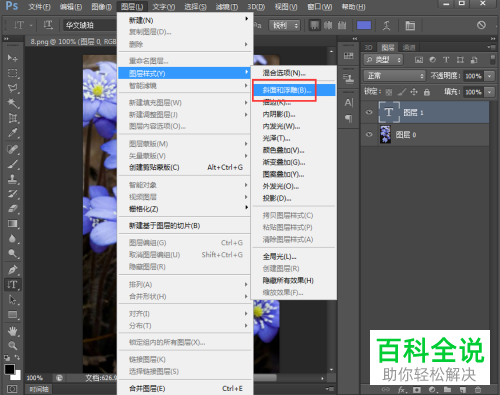Click the text color swatch in options bar
This screenshot has height=395, width=500.
click(x=364, y=25)
